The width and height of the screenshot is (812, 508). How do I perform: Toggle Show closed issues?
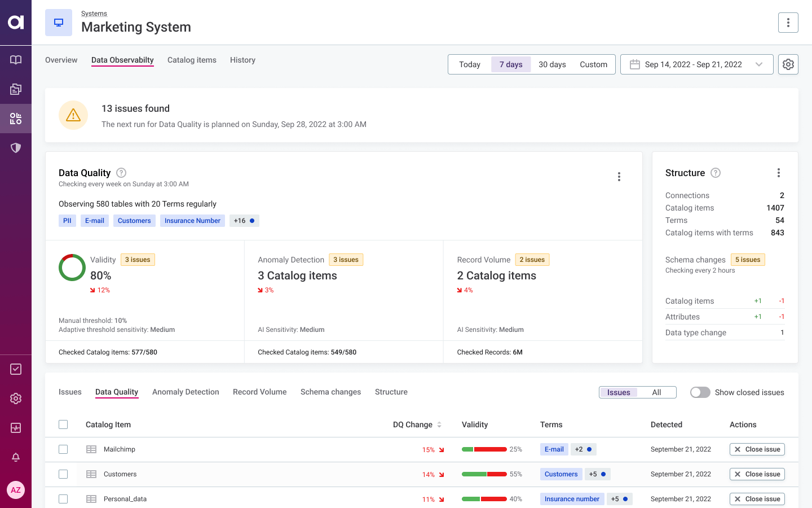click(700, 392)
